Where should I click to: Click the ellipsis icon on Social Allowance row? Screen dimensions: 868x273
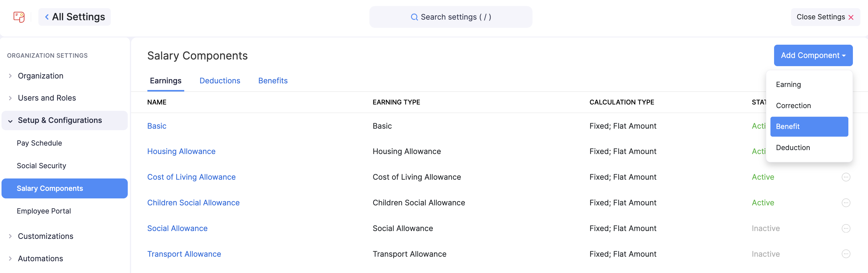click(846, 228)
